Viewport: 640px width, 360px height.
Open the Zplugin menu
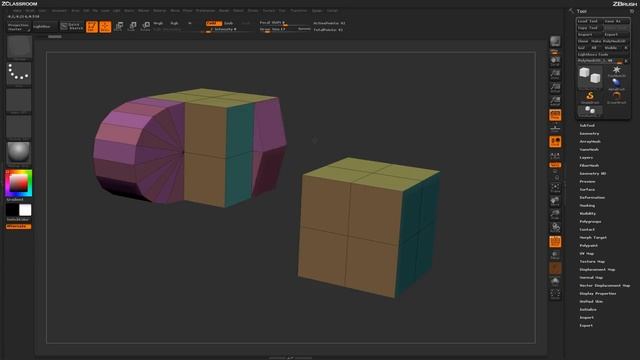pyautogui.click(x=317, y=11)
